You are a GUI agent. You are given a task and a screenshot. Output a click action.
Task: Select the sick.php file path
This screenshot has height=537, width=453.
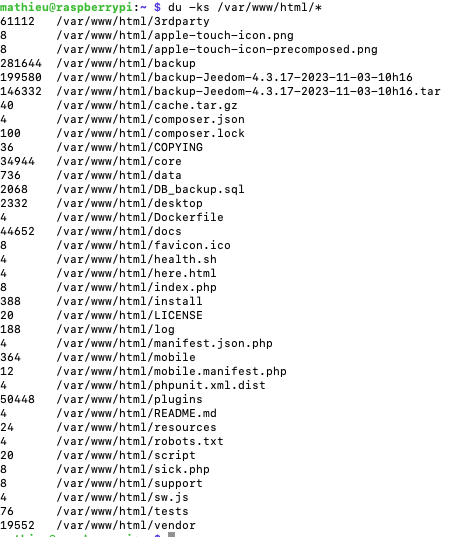(133, 470)
